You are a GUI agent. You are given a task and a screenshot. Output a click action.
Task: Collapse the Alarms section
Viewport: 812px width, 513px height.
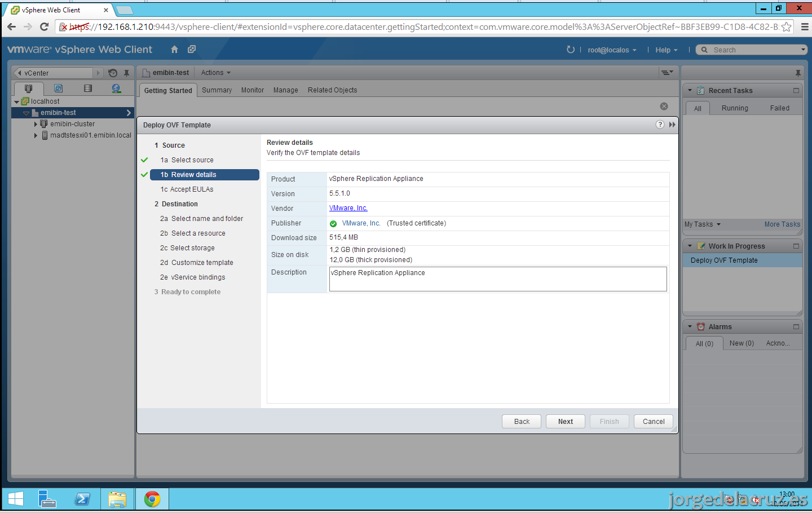(x=690, y=326)
